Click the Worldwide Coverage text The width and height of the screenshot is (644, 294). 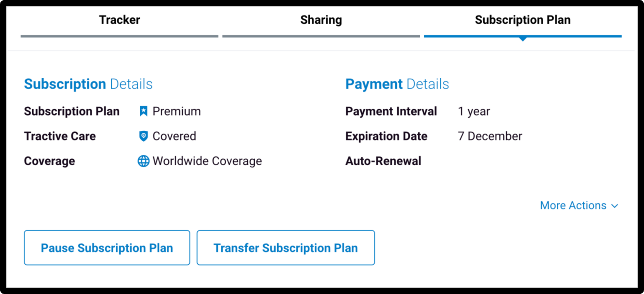click(x=207, y=161)
